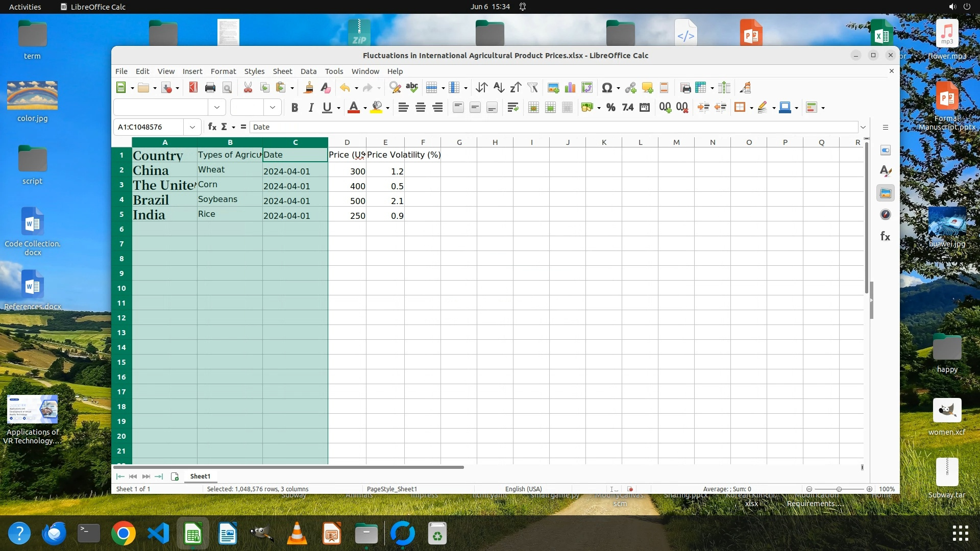Click the Sort Ascending icon
The height and width of the screenshot is (551, 980).
(499, 88)
